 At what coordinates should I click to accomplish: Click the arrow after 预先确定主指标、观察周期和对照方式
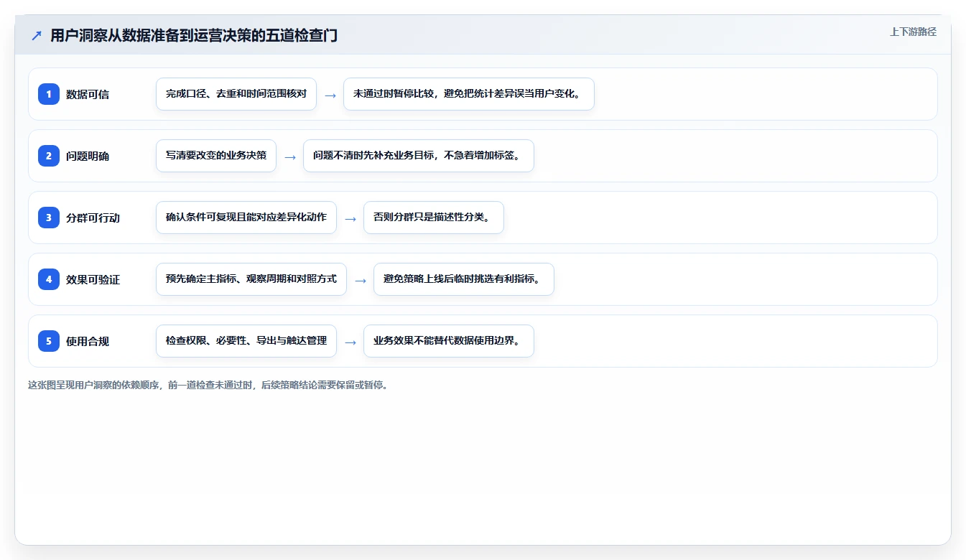tap(361, 280)
